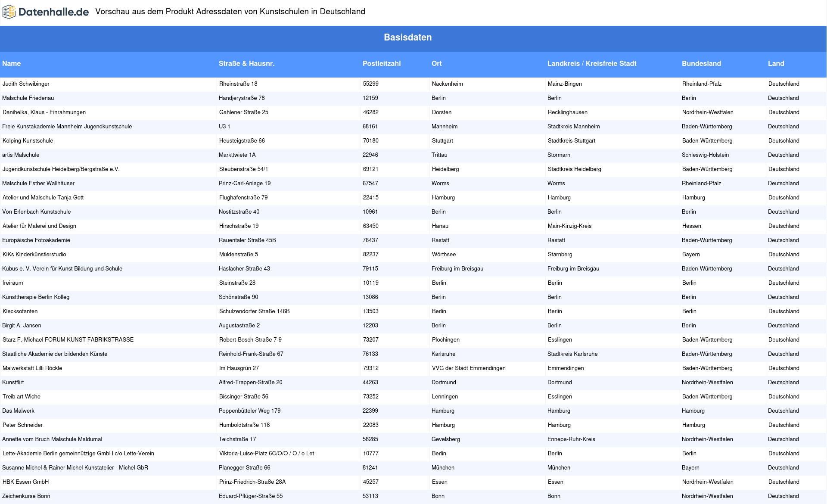827x504 pixels.
Task: Select Zeichenkurse Bonn entry
Action: [26, 496]
